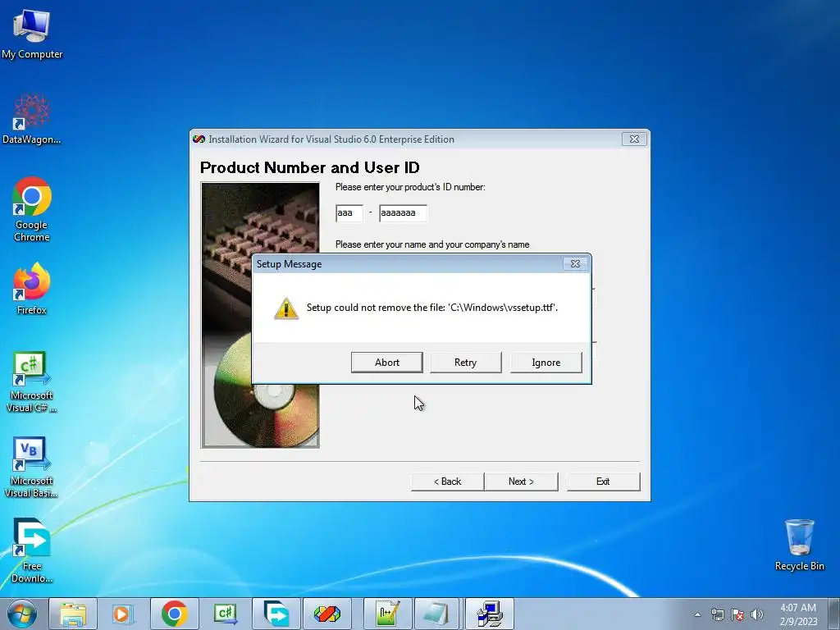This screenshot has height=630, width=840.
Task: Click the Visual Studio wizard title icon
Action: (199, 139)
